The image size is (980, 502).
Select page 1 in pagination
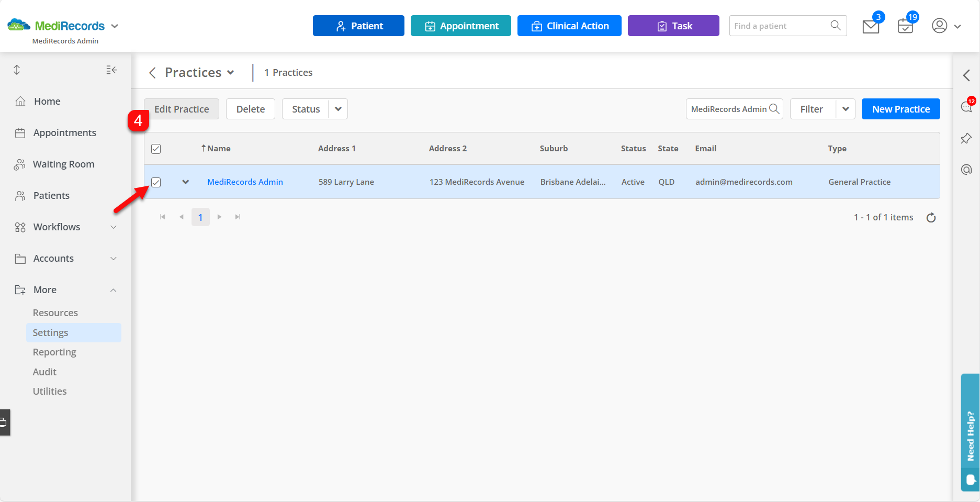[200, 217]
